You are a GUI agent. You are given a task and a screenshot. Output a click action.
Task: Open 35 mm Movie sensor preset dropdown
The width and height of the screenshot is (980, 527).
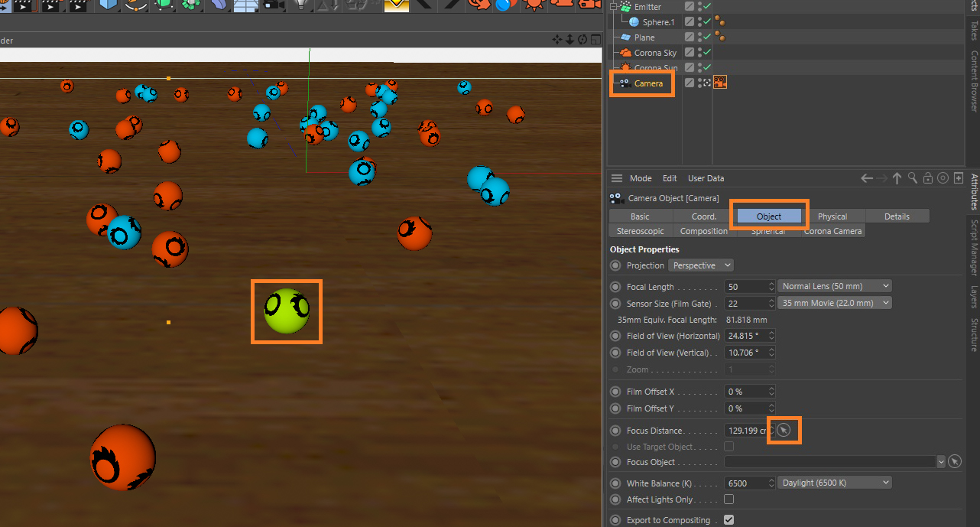pos(835,303)
